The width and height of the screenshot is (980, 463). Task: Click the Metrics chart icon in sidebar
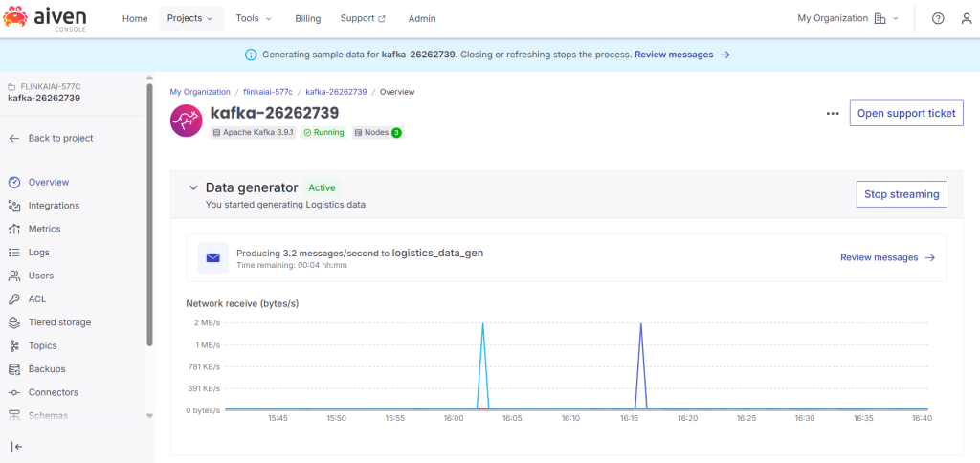(x=14, y=229)
